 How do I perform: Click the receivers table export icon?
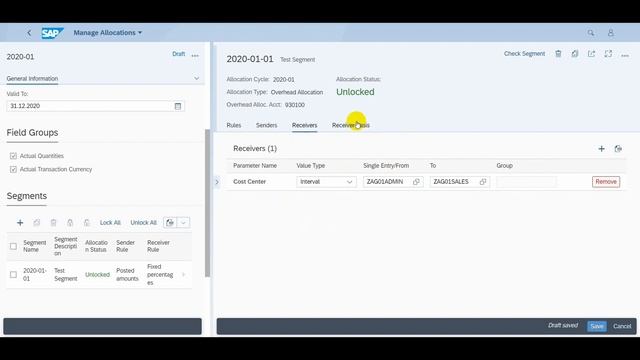tap(618, 149)
